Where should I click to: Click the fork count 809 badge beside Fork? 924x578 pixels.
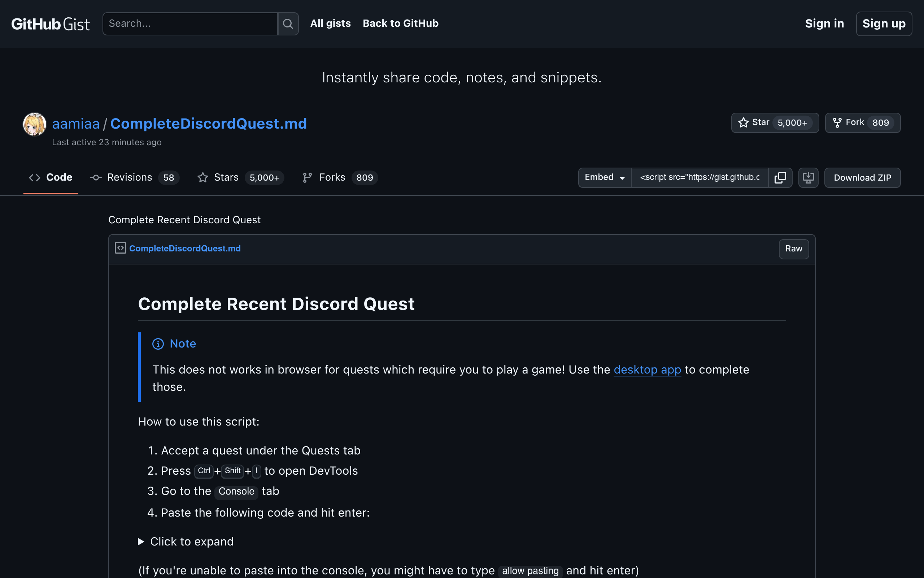(x=880, y=123)
